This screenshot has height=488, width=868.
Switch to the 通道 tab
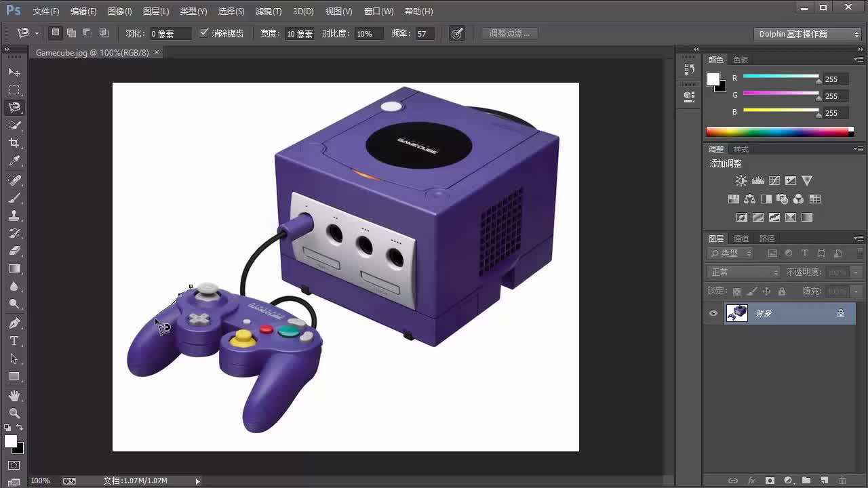click(740, 238)
